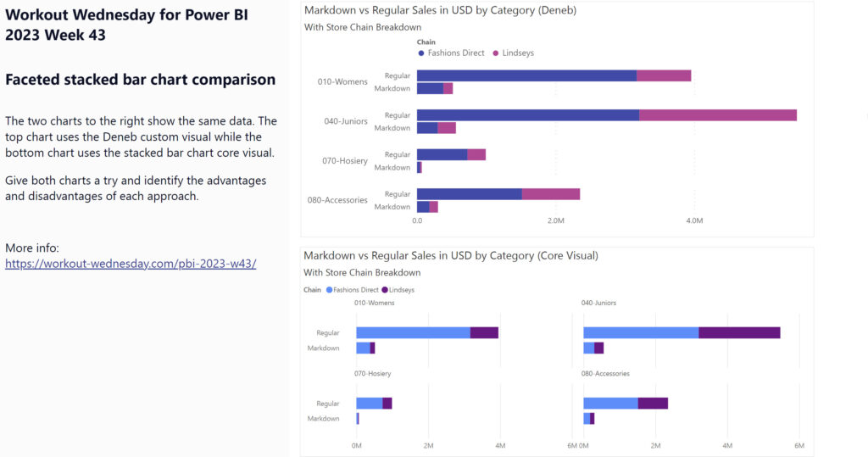Select 040-Juniors Regular Lindseys segment in Core Visual chart

click(739, 332)
